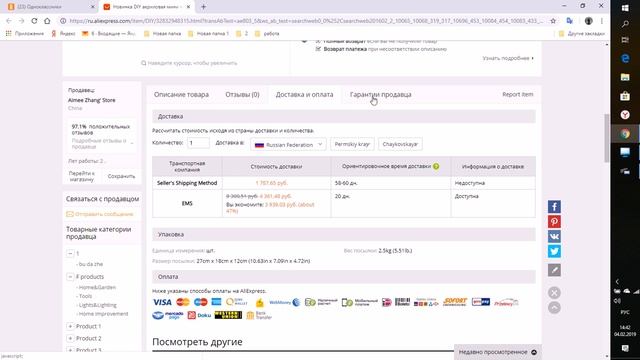640x360 pixels.
Task: Open the 'Новая папка' bookmark folder
Action: pos(162,33)
